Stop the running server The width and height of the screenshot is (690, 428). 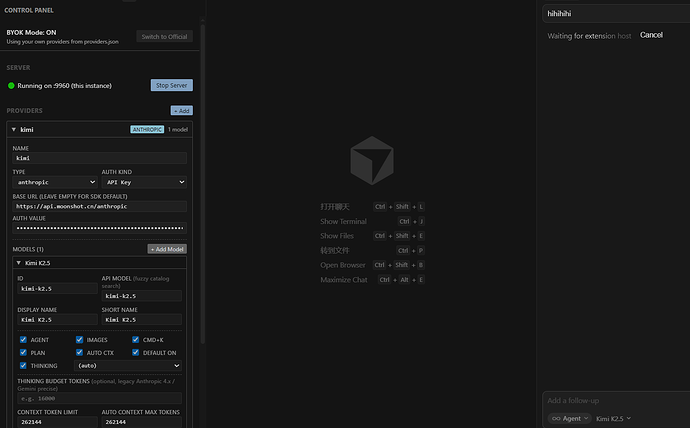tap(172, 85)
